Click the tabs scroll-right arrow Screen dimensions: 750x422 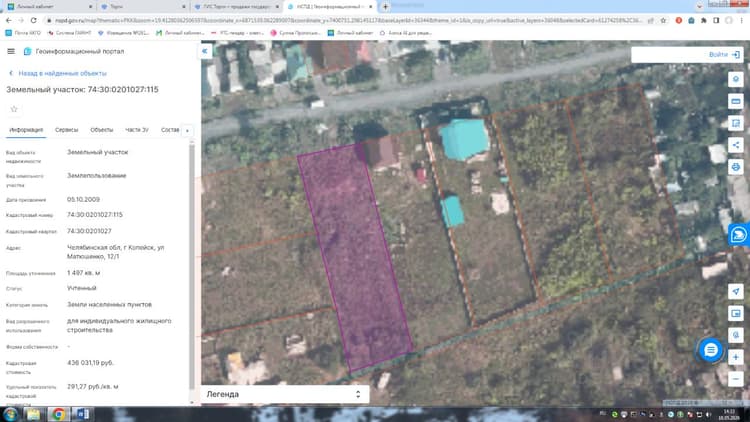pos(188,131)
